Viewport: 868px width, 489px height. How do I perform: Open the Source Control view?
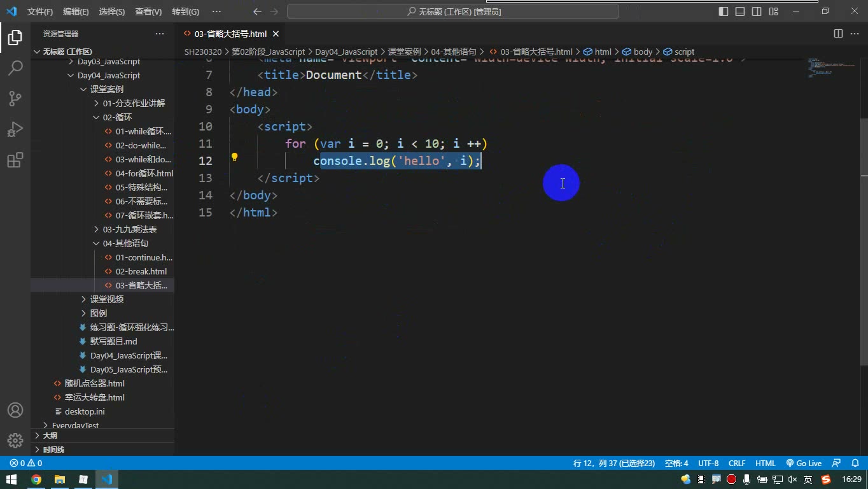[15, 98]
